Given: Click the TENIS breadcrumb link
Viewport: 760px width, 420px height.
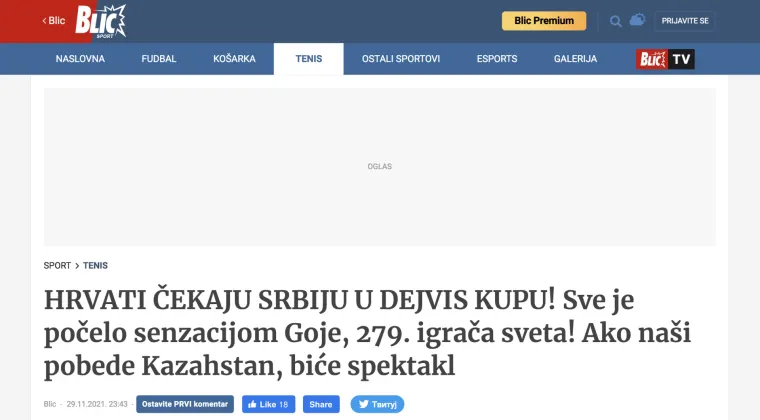Looking at the screenshot, I should tap(95, 265).
